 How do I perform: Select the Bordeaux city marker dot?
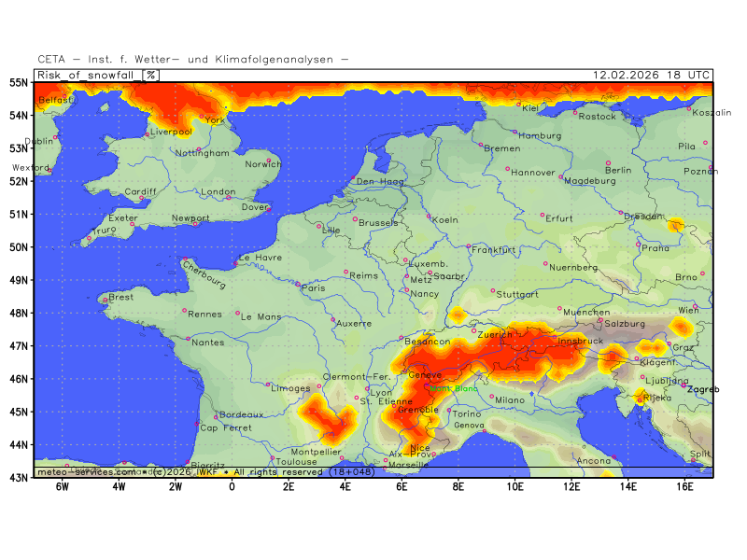(216, 416)
